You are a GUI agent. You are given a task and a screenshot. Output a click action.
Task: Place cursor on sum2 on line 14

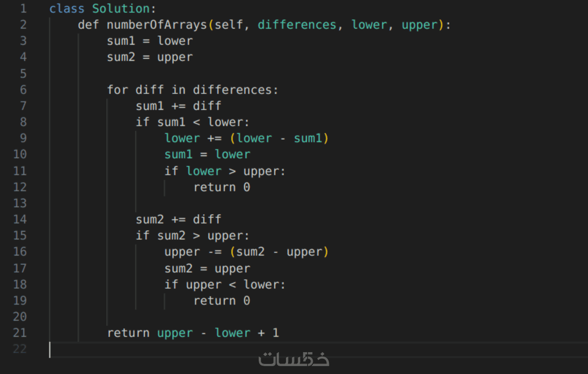149,219
